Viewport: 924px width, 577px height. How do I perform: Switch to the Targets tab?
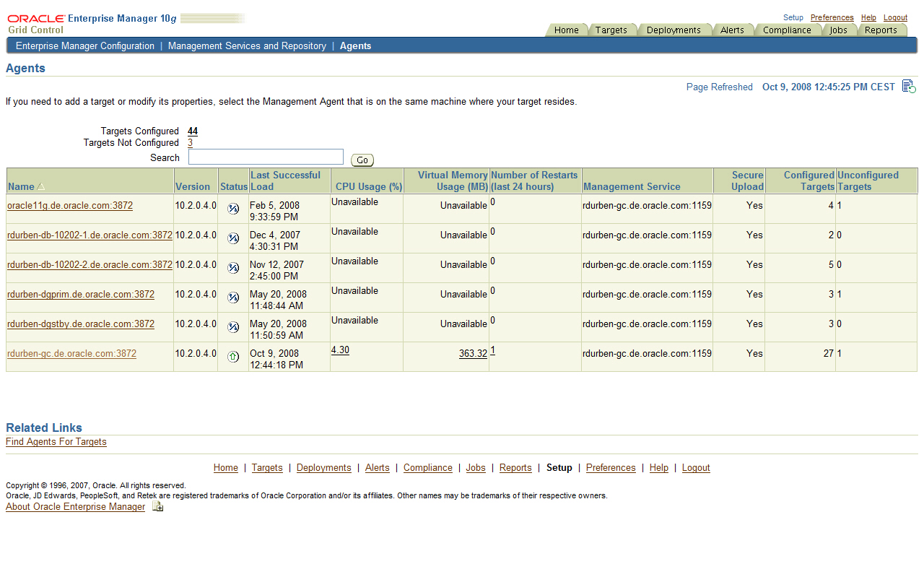tap(611, 30)
